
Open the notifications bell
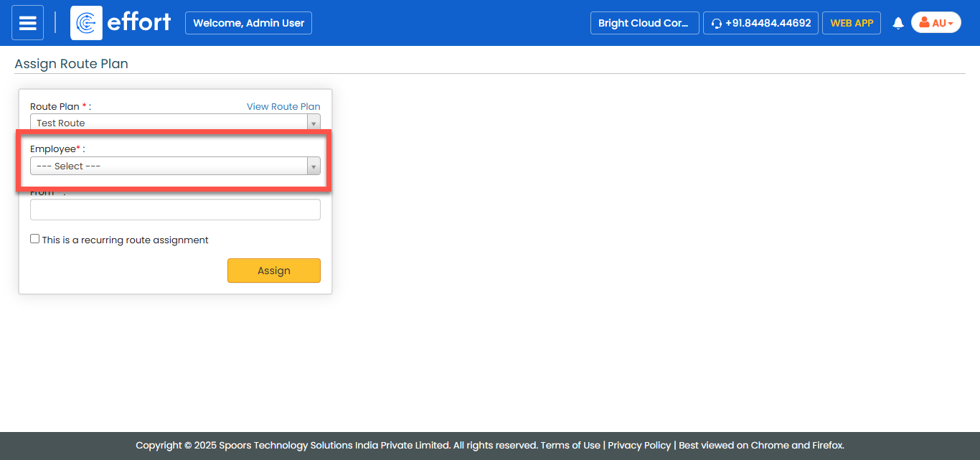(x=897, y=24)
